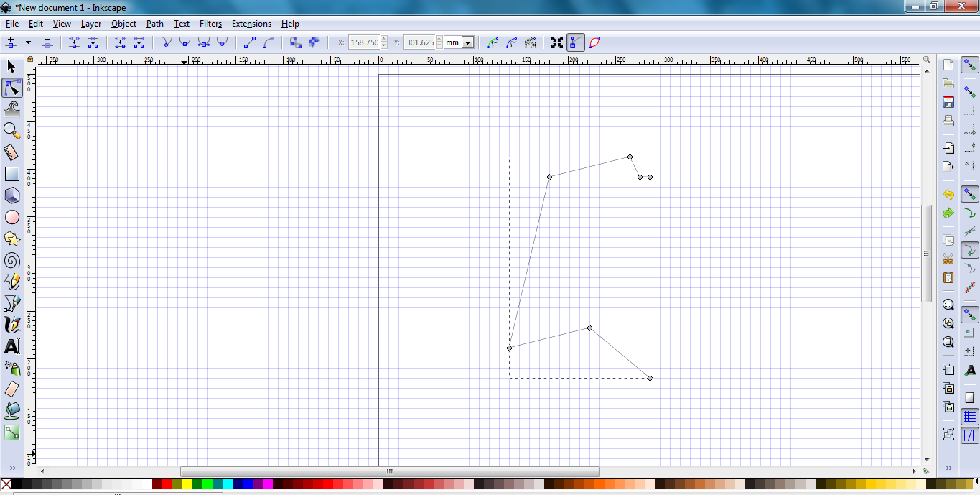Select the Pencil freehand tool
The image size is (980, 495).
click(x=11, y=282)
